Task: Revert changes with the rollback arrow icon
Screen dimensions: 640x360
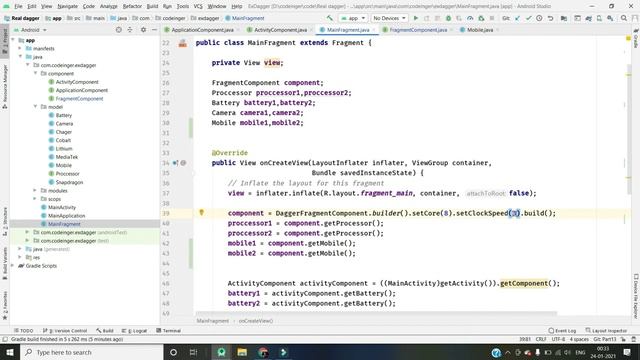Action: [x=550, y=18]
